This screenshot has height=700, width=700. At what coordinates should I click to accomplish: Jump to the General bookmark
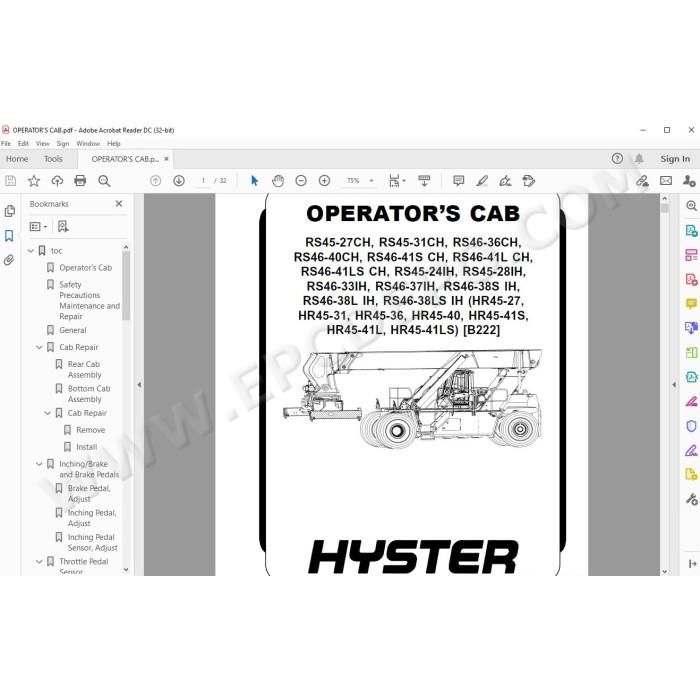pyautogui.click(x=73, y=330)
